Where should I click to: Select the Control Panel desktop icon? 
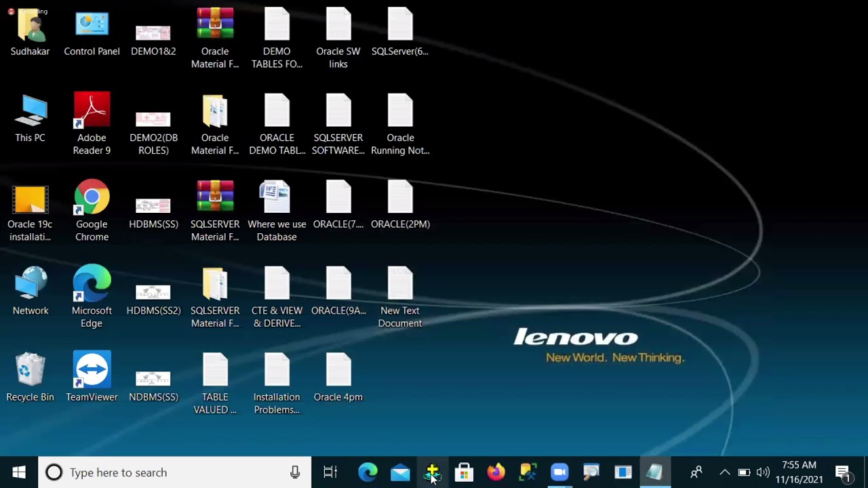click(x=92, y=32)
